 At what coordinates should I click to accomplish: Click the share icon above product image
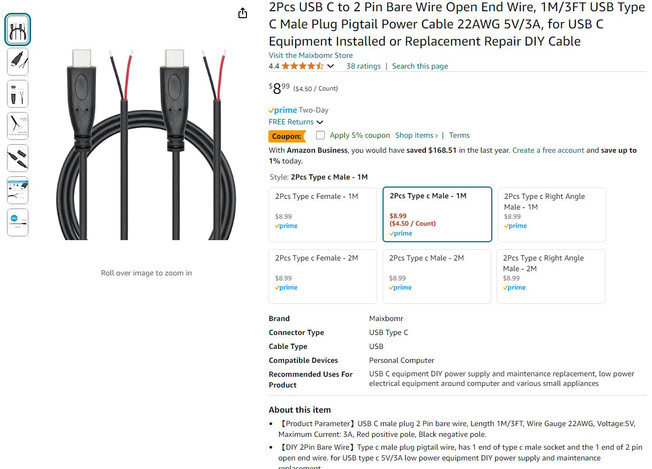(243, 13)
